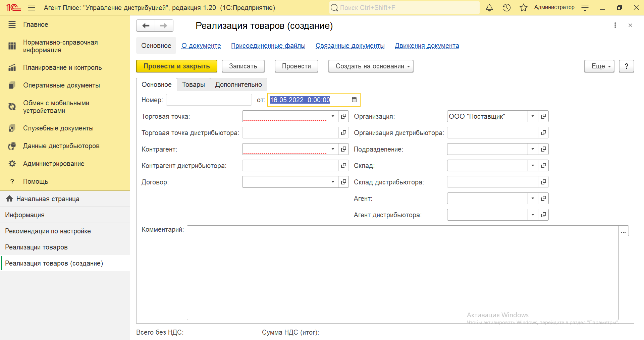644x340 pixels.
Task: Expand Контрагент dropdown list
Action: (333, 149)
